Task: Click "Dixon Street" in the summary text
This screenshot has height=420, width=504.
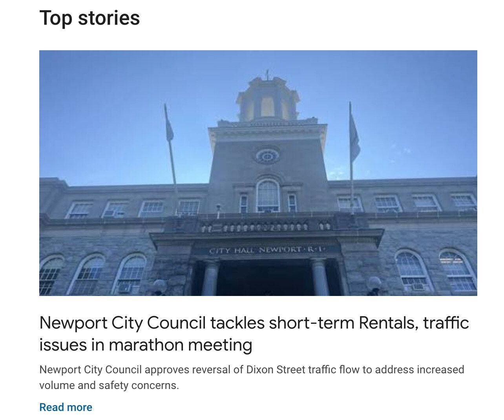Action: [x=276, y=370]
